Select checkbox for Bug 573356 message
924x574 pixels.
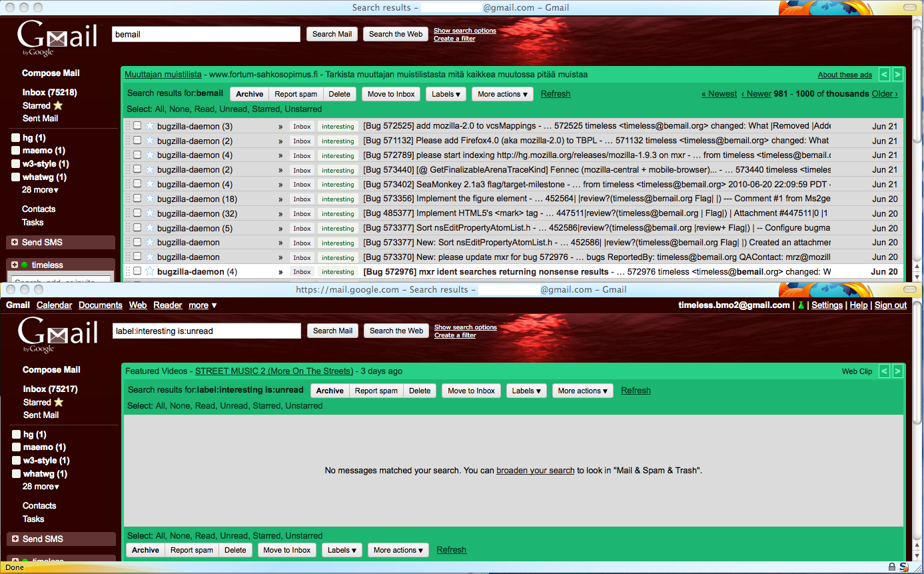[x=137, y=199]
